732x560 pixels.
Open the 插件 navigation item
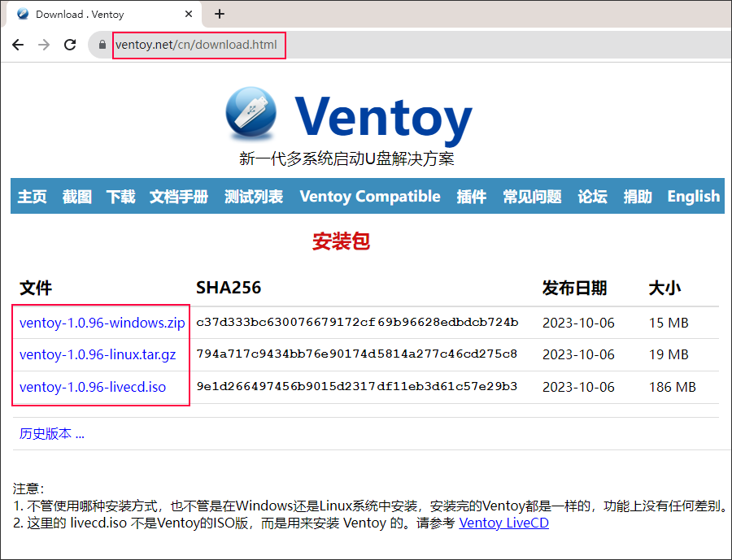[471, 196]
